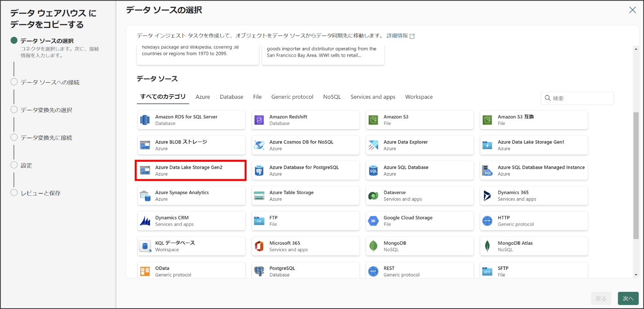Image resolution: width=644 pixels, height=309 pixels.
Task: Choose the Azure Data Explorer icon
Action: tap(373, 146)
